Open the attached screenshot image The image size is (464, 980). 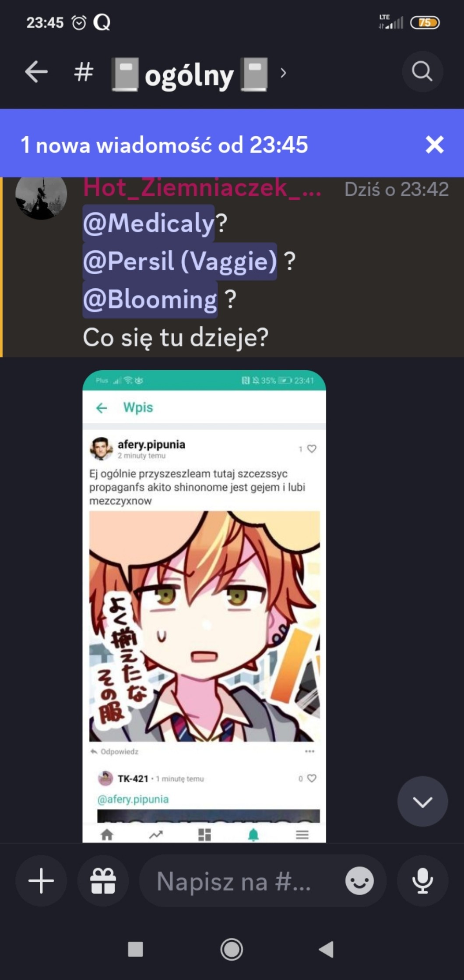(204, 606)
